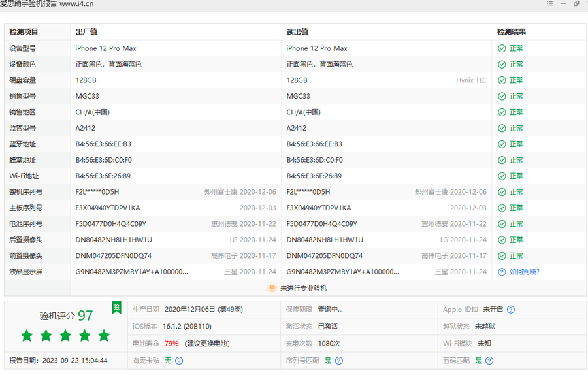Select factory value MGC33
The image size is (588, 375).
click(x=88, y=97)
